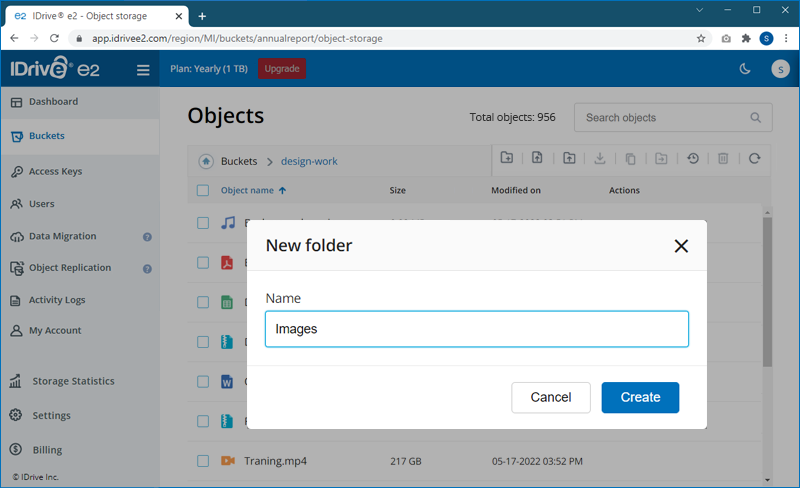
Task: Click the Create button
Action: [640, 397]
